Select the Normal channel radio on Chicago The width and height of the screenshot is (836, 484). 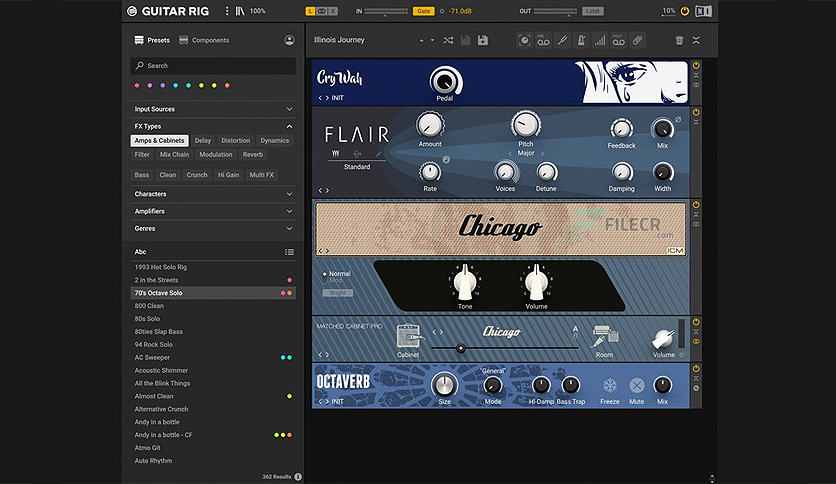[324, 273]
